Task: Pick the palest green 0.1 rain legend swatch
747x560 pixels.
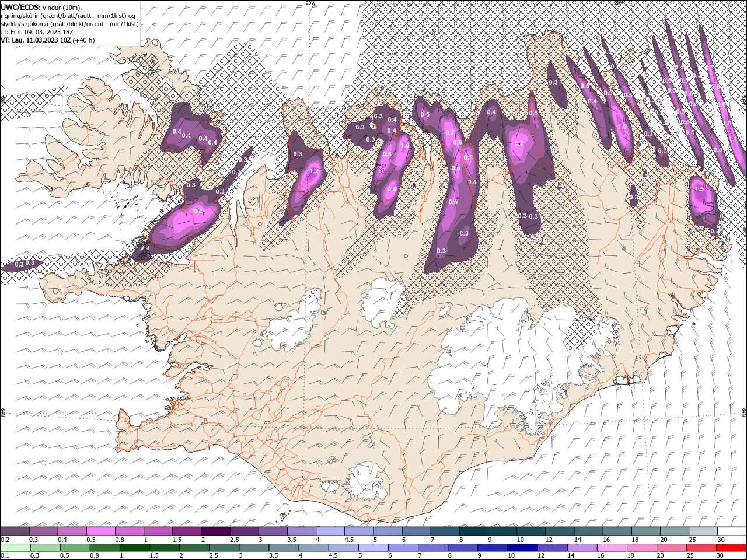Action: (x=15, y=548)
